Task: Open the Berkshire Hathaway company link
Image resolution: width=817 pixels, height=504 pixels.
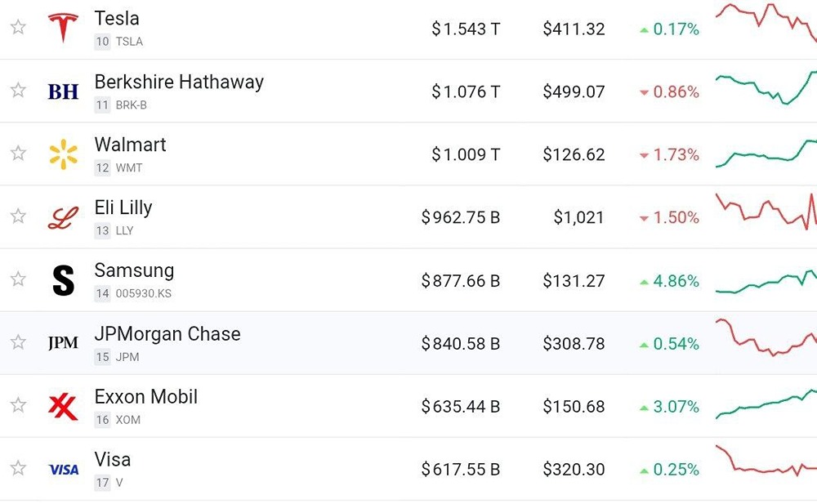Action: point(179,82)
